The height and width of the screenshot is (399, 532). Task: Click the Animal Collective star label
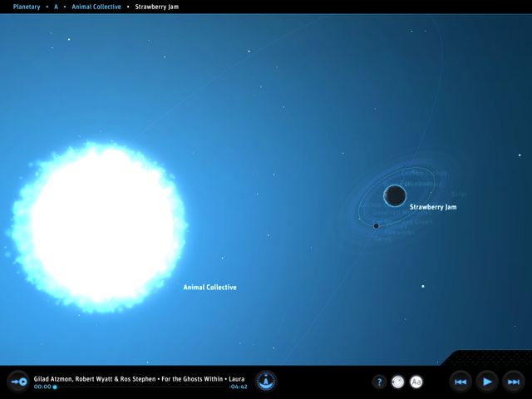tap(210, 288)
